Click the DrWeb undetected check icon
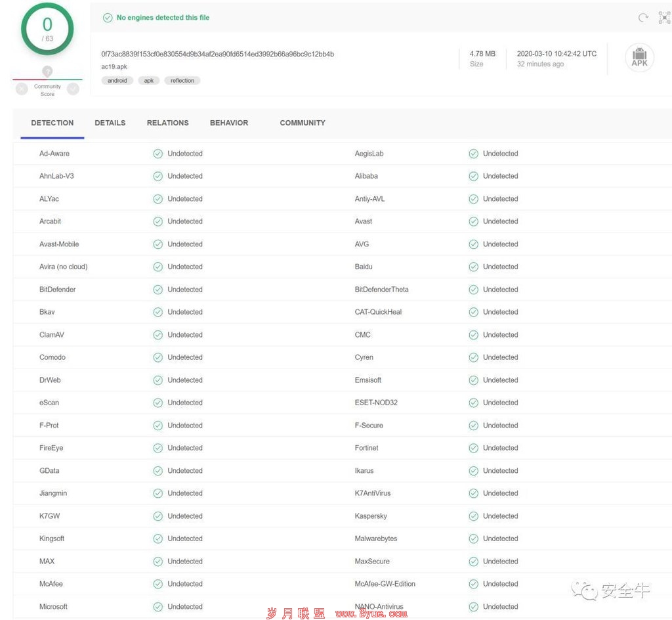The height and width of the screenshot is (620, 672). [158, 380]
